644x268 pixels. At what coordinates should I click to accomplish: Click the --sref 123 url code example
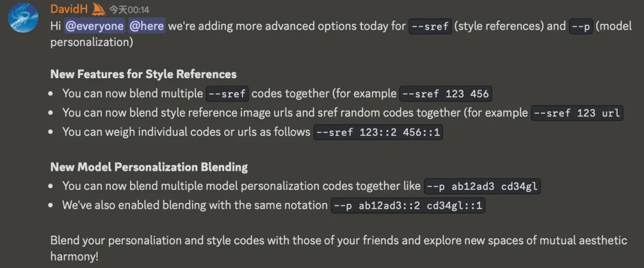click(x=577, y=113)
